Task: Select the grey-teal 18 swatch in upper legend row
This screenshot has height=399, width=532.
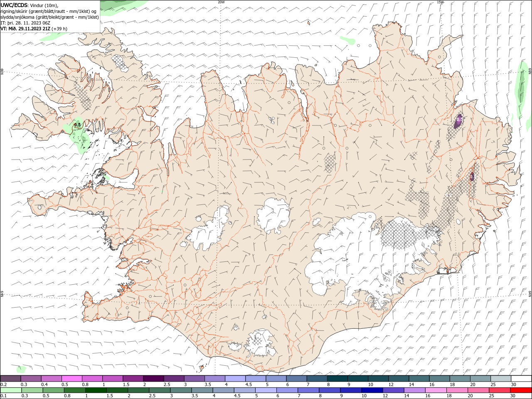Action: coord(460,379)
